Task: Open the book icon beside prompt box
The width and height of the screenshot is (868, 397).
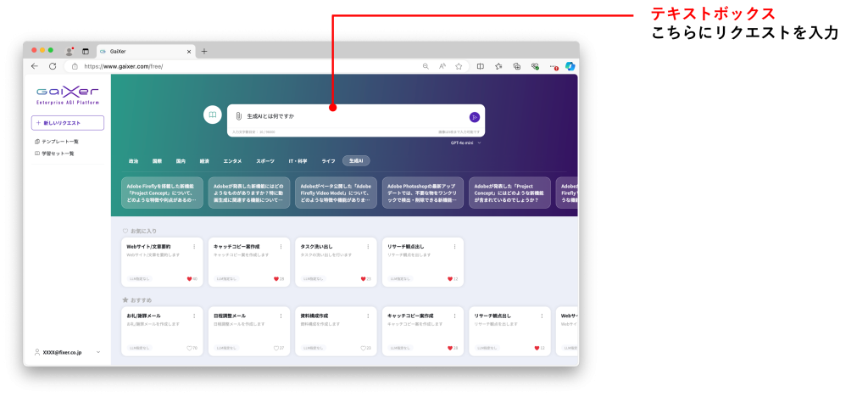Action: click(x=213, y=115)
